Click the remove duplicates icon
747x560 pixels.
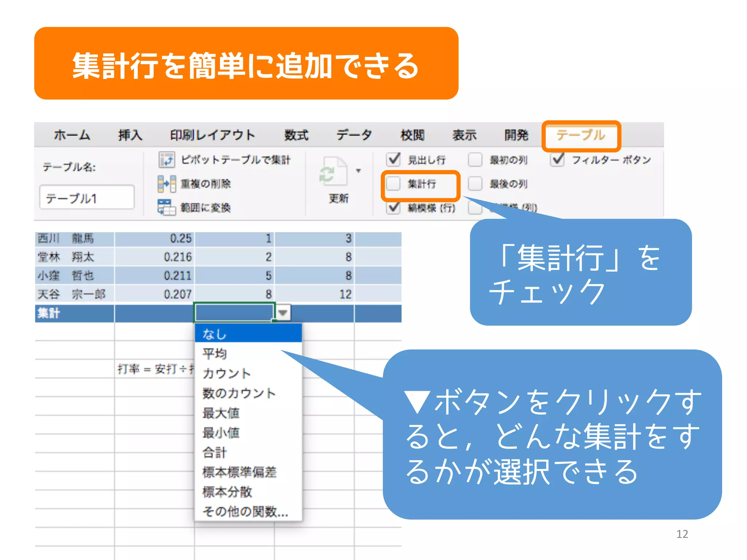coord(167,184)
